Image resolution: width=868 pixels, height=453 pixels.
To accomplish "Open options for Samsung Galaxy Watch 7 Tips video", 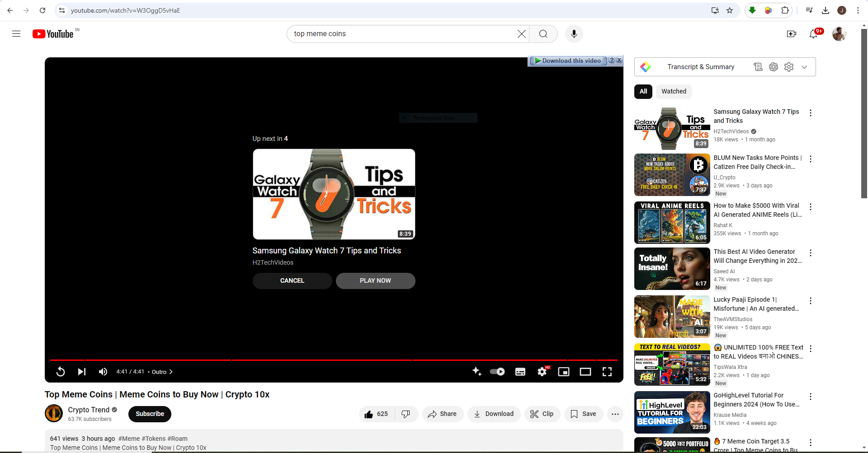I will tap(811, 113).
